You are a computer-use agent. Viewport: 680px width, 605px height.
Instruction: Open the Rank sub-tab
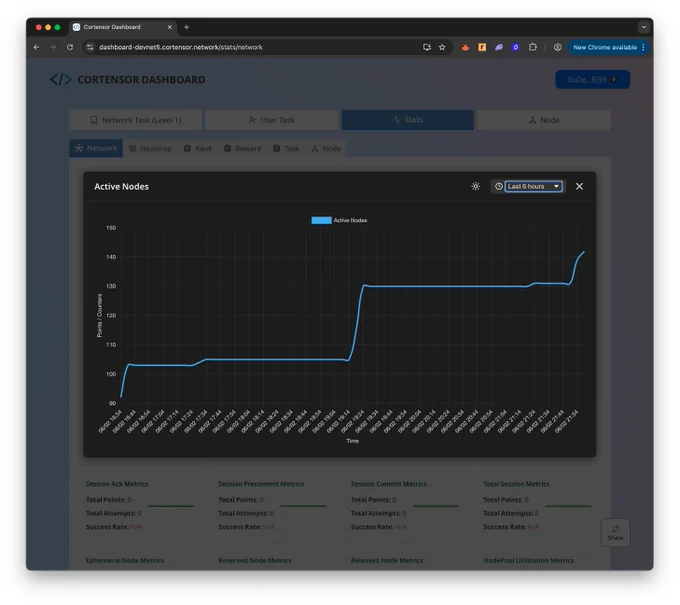pyautogui.click(x=198, y=148)
